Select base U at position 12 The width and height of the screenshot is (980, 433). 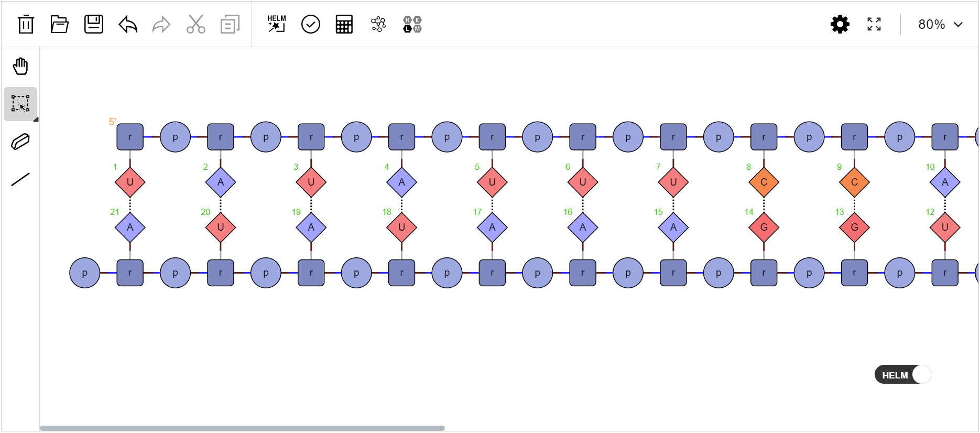(x=945, y=228)
